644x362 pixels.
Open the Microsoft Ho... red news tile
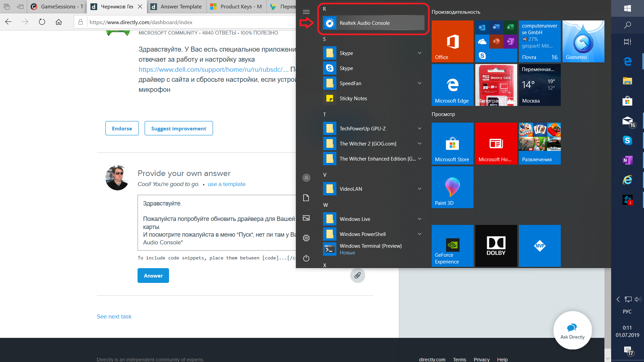coord(496,143)
